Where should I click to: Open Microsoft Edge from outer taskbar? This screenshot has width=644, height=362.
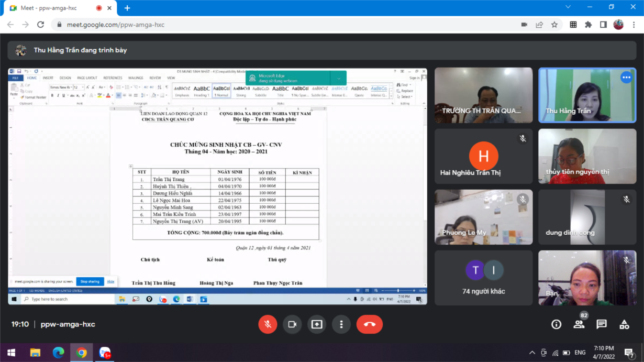click(58, 353)
